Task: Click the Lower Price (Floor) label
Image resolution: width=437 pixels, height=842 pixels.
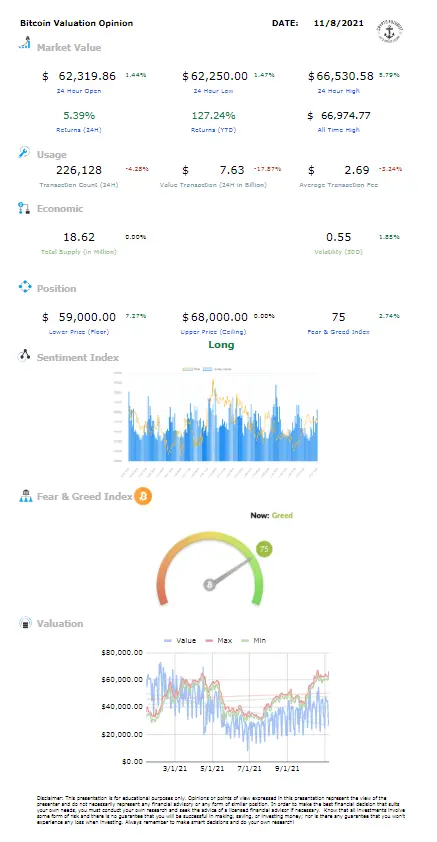Action: 79,332
